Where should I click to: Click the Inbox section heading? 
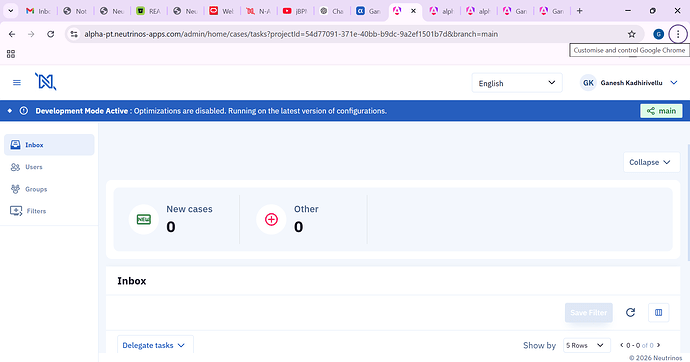[x=132, y=281]
